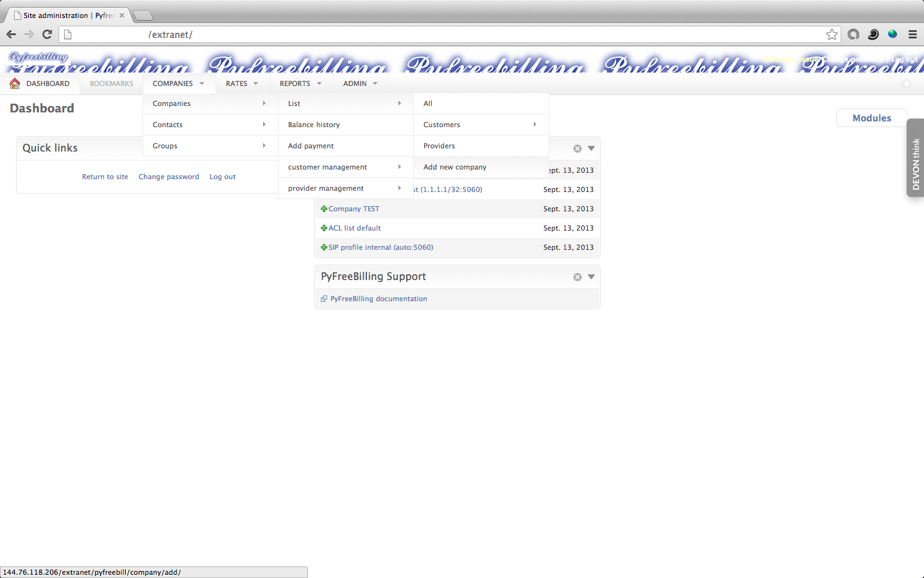Collapse the PyFreeBilling Support module

click(x=592, y=277)
